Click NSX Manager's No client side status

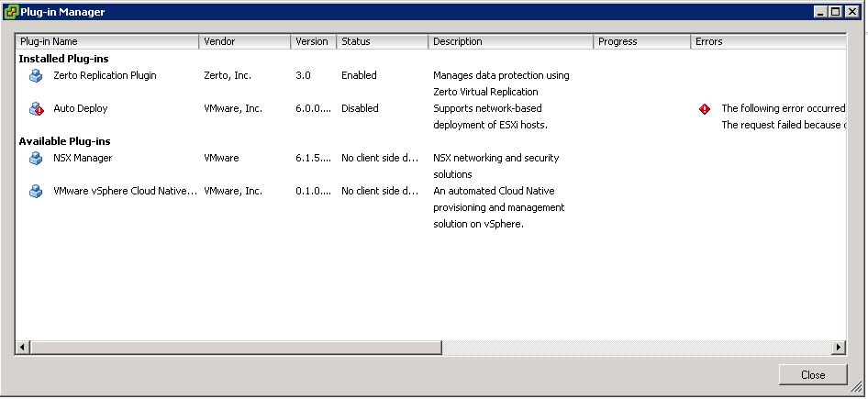(380, 158)
